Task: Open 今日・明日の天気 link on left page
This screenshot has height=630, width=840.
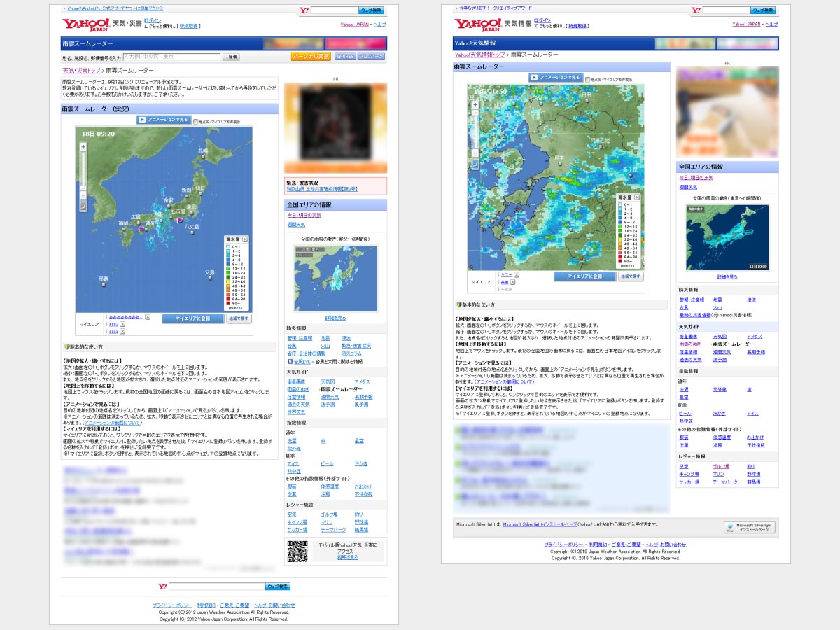Action: (304, 216)
